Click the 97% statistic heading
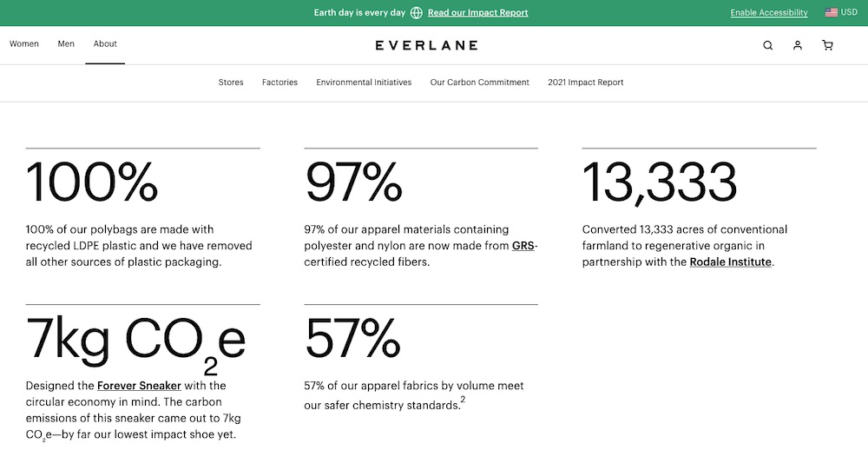 (x=353, y=182)
